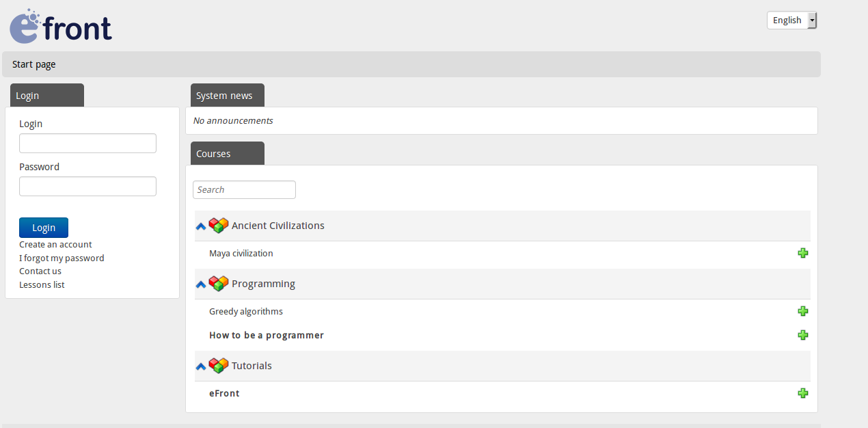Open the Lessons list page
Screen dimensions: 868x428
42,284
